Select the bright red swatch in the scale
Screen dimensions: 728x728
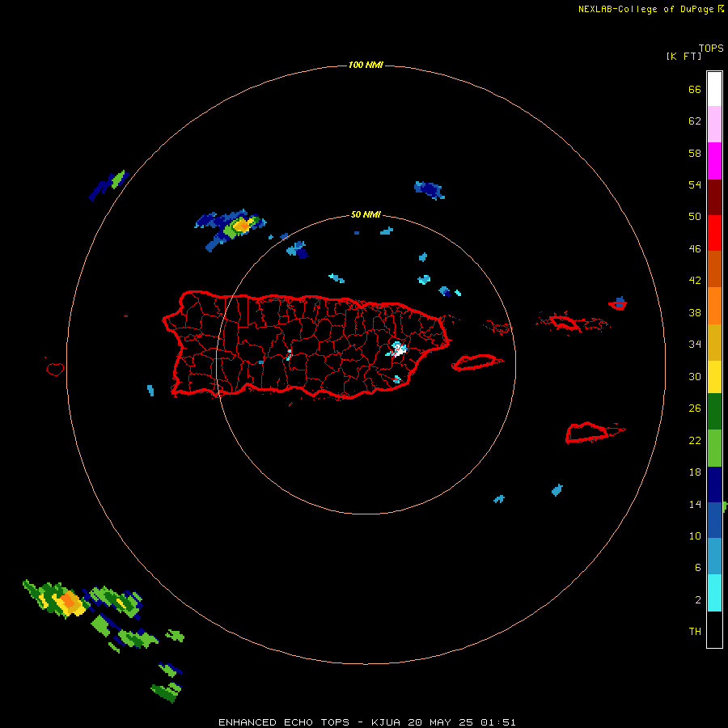click(x=714, y=233)
